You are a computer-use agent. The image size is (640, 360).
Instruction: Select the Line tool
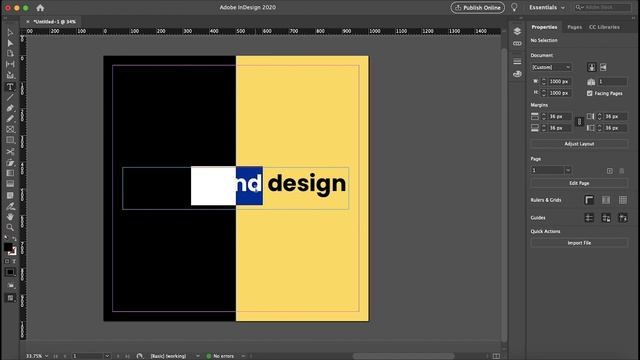coord(10,97)
